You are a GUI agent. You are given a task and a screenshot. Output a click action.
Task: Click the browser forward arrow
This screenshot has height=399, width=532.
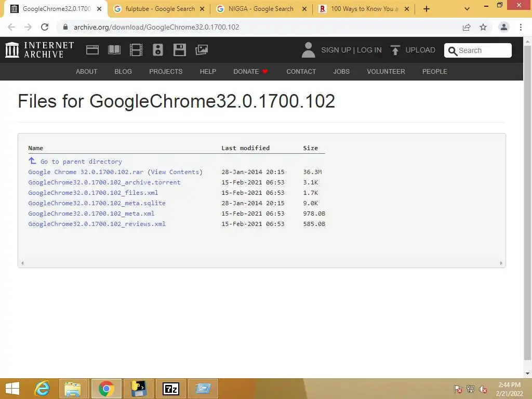(28, 27)
